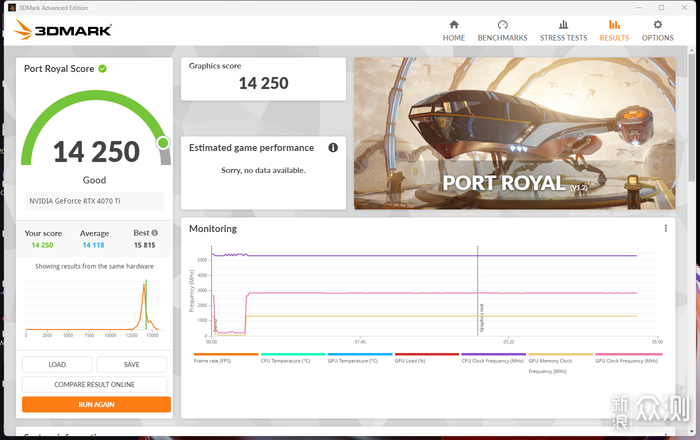Open the Options tab
This screenshot has height=440, width=700.
657,31
